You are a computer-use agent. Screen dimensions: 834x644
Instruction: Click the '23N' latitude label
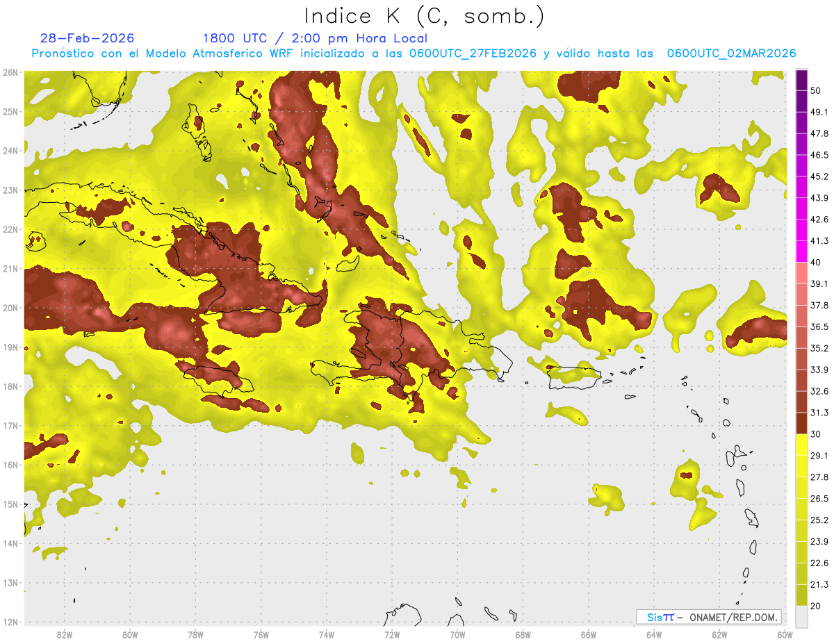pyautogui.click(x=10, y=190)
